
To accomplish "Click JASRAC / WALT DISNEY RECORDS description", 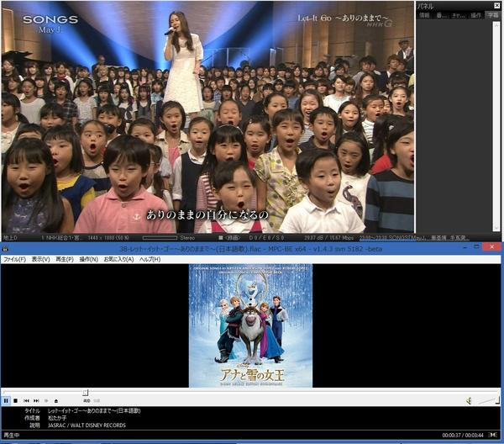I will (87, 425).
